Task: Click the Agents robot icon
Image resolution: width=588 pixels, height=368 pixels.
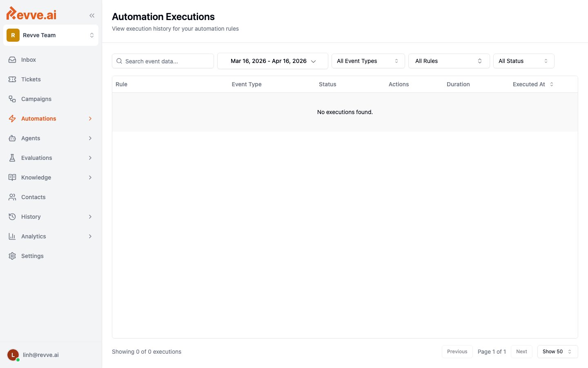Action: [12, 138]
